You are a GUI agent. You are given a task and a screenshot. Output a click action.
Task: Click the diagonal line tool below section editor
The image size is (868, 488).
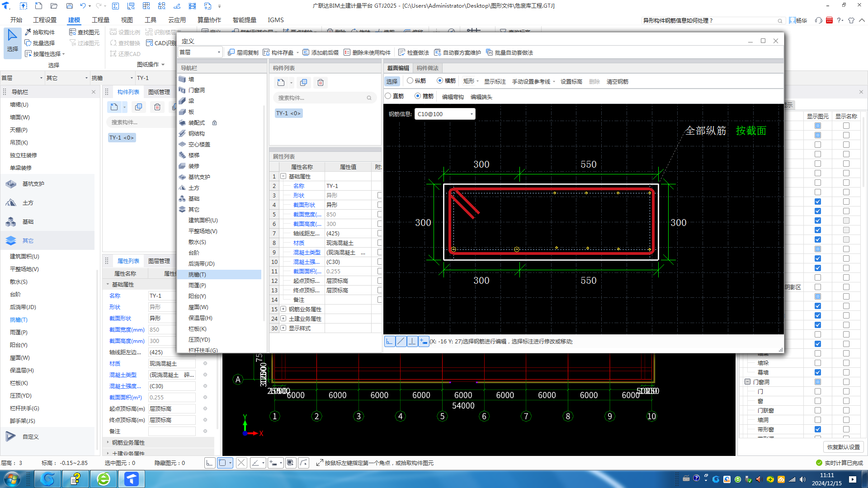pos(401,342)
